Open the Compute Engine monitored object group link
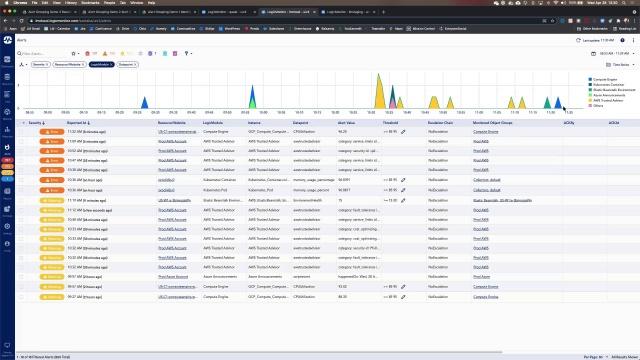This screenshot has height=360, width=640. point(486,132)
